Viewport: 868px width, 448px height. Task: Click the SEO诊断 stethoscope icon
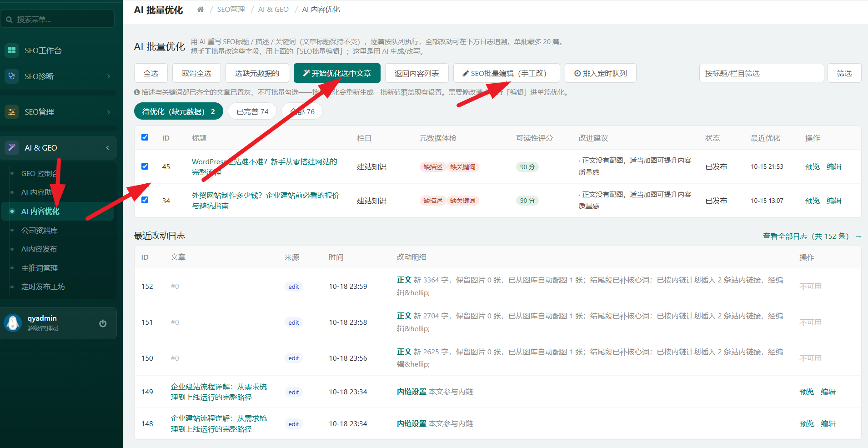12,76
